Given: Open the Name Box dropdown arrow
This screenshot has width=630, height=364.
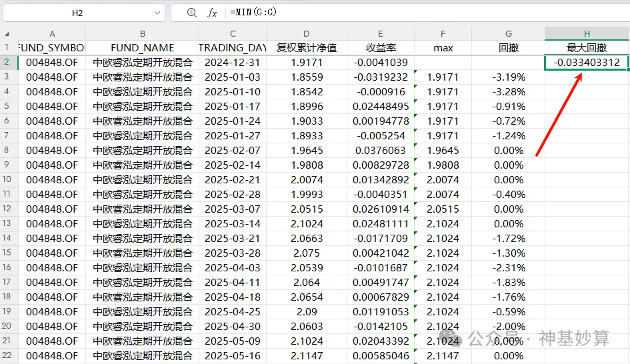Looking at the screenshot, I should pos(157,13).
